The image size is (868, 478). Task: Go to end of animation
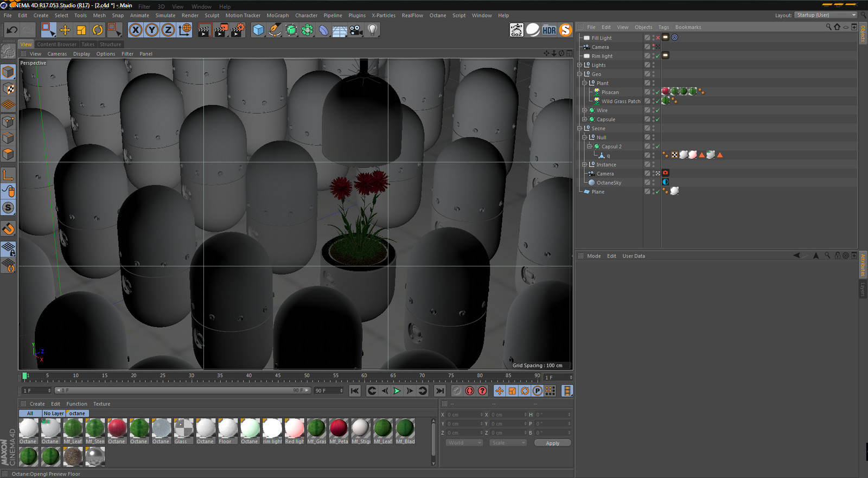coord(440,391)
